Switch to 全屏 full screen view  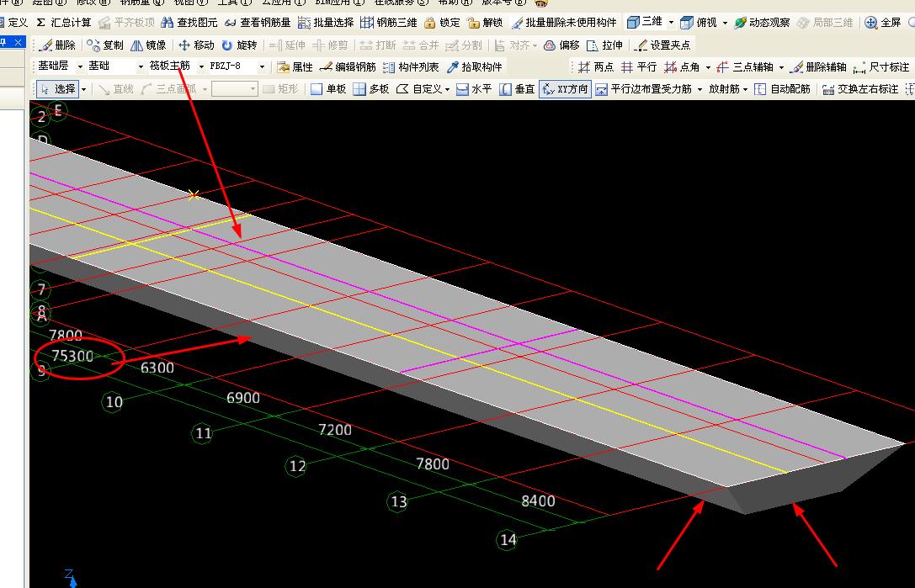click(883, 23)
